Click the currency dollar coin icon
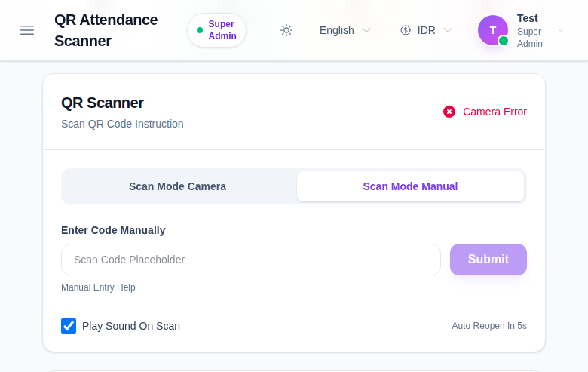The height and width of the screenshot is (372, 588). [x=406, y=30]
